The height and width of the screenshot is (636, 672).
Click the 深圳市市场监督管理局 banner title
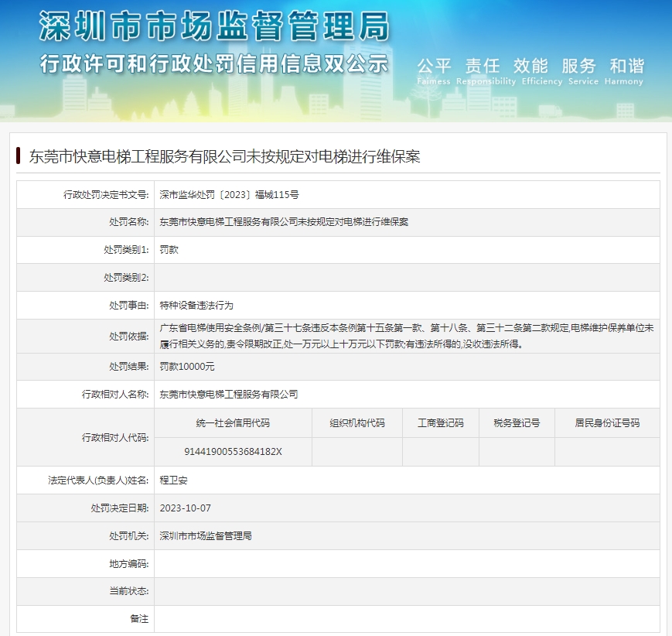coord(214,26)
